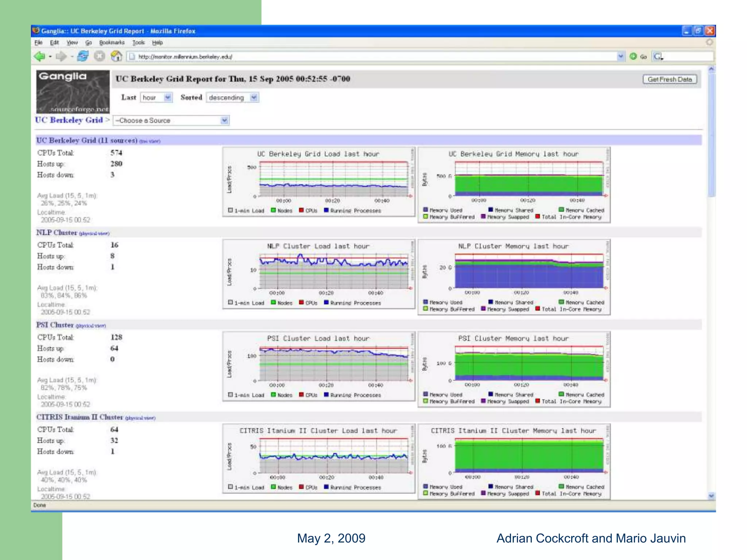Open the Choose a Source dropdown
Screen dimensions: 747x560
coord(171,120)
